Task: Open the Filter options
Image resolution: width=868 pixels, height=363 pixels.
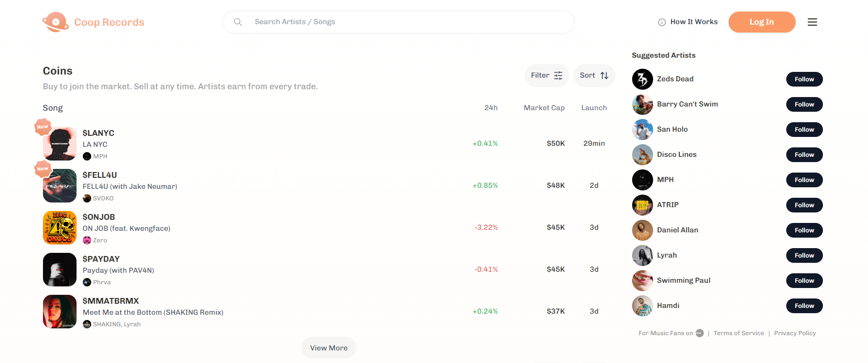Action: pyautogui.click(x=546, y=76)
